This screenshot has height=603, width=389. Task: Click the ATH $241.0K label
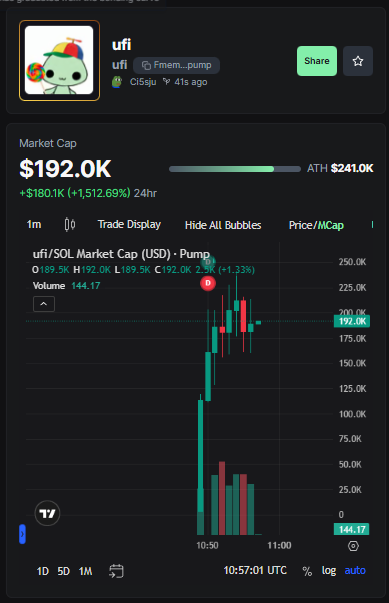point(340,168)
